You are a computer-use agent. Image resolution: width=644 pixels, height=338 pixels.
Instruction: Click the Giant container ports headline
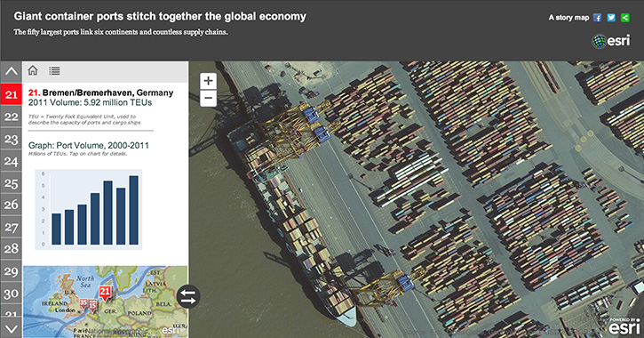(160, 16)
